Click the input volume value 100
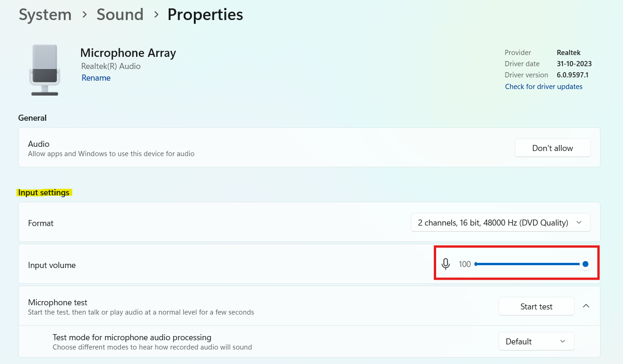The image size is (623, 364). tap(465, 264)
